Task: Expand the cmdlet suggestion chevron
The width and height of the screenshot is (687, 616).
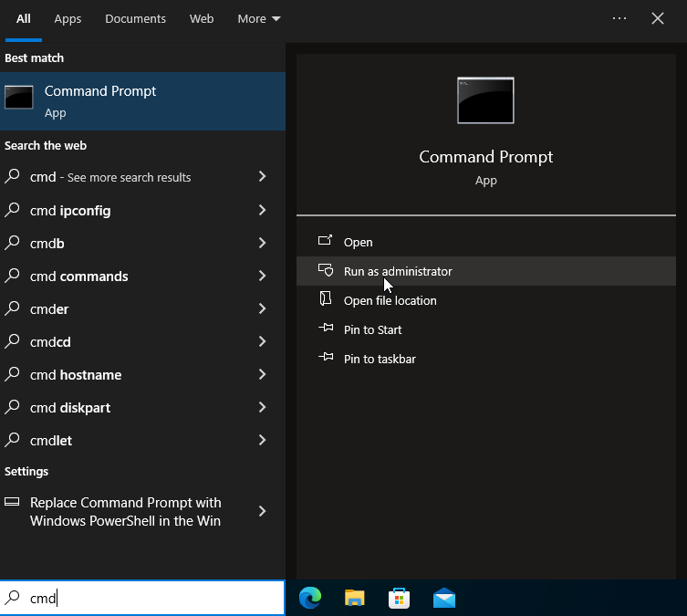Action: coord(262,440)
